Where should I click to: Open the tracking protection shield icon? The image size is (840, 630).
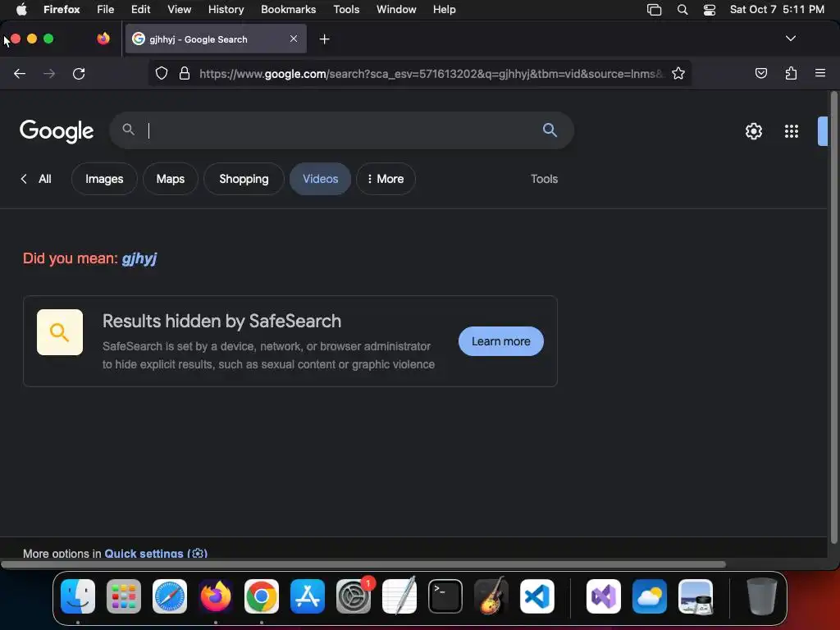tap(162, 73)
